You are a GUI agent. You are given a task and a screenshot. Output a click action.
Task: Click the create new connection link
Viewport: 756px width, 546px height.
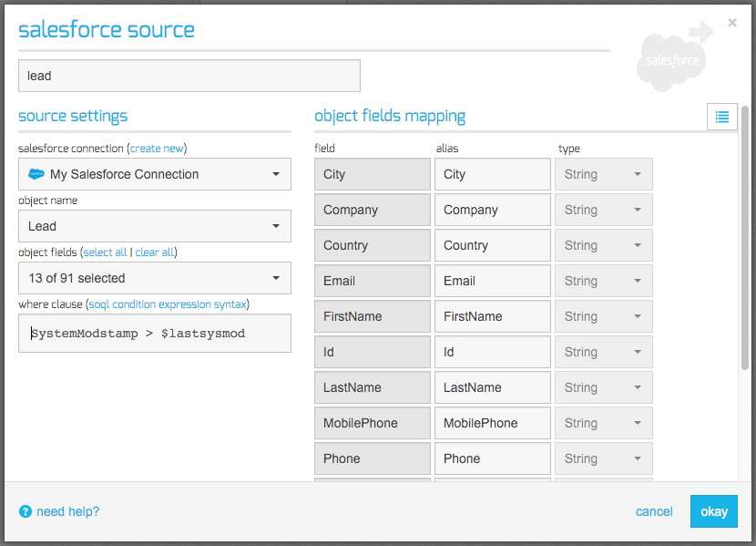point(158,148)
